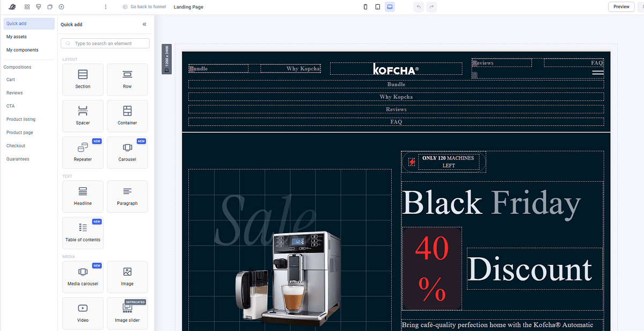Click the Preview button
Screen dimensions: 644x331
tap(621, 7)
